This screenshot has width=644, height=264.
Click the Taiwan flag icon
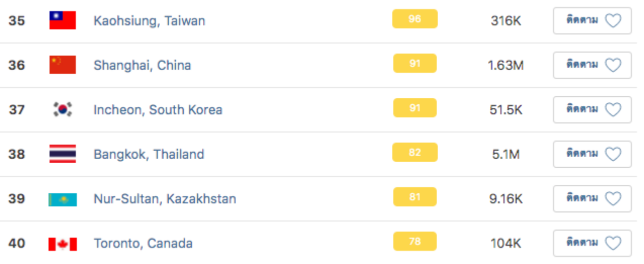point(62,21)
